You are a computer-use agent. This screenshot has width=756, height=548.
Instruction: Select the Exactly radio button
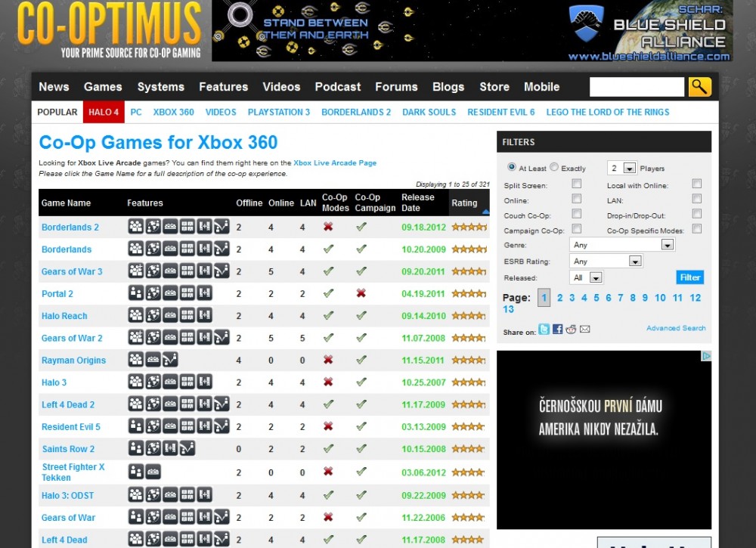click(555, 168)
